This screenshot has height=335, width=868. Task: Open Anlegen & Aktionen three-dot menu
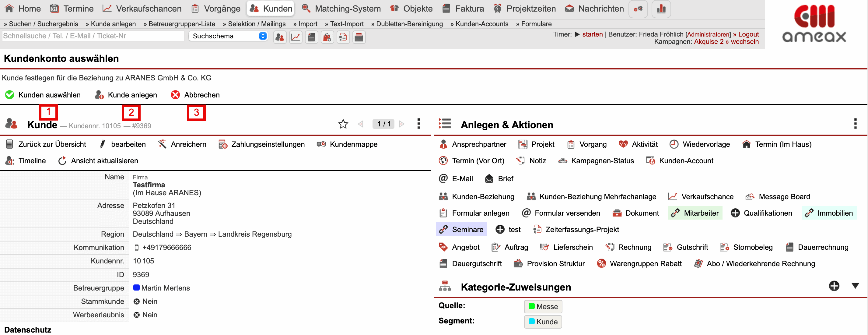(855, 124)
